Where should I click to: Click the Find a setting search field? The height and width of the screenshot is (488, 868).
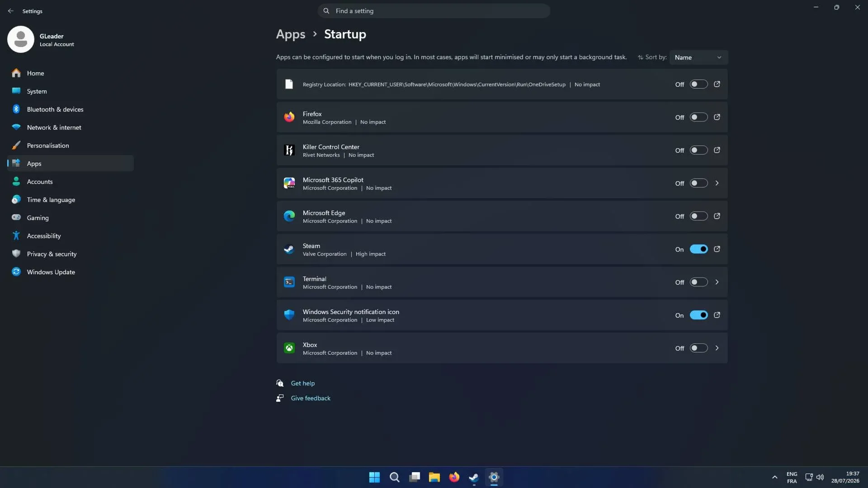tap(434, 11)
